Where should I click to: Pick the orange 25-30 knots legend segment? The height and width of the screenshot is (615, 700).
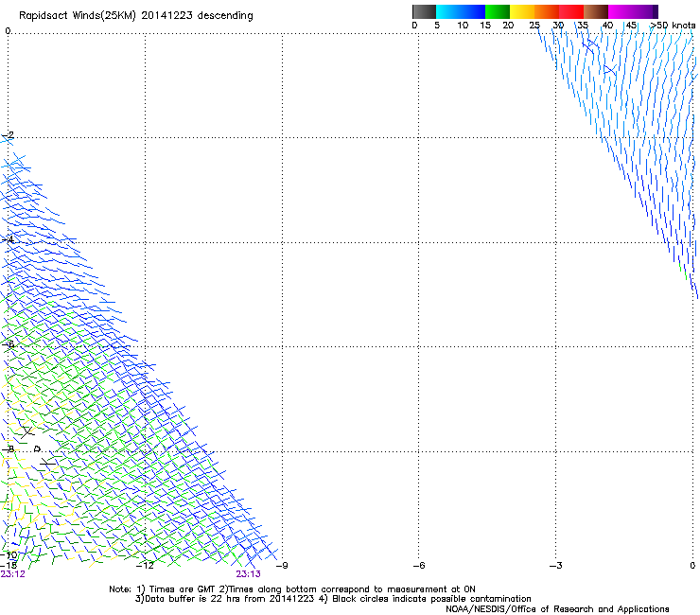click(x=547, y=11)
